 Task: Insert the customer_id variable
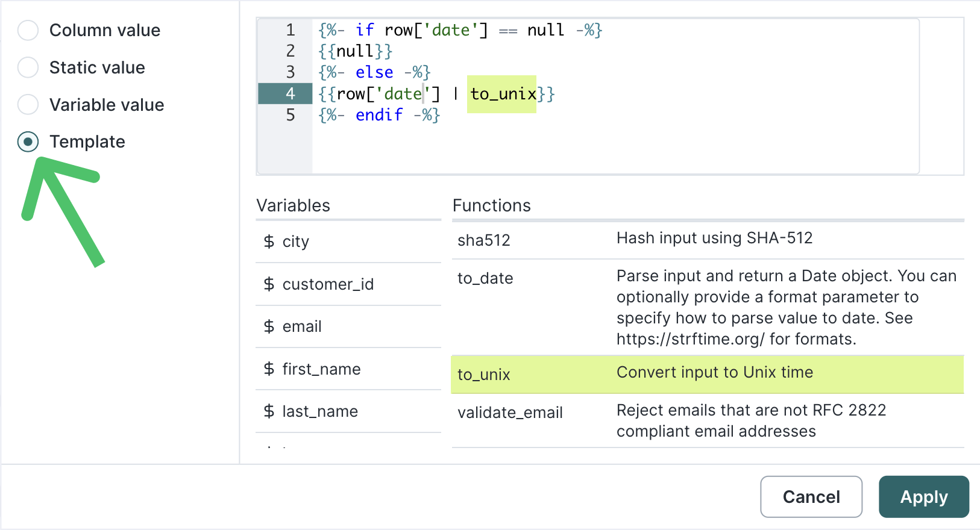point(348,284)
